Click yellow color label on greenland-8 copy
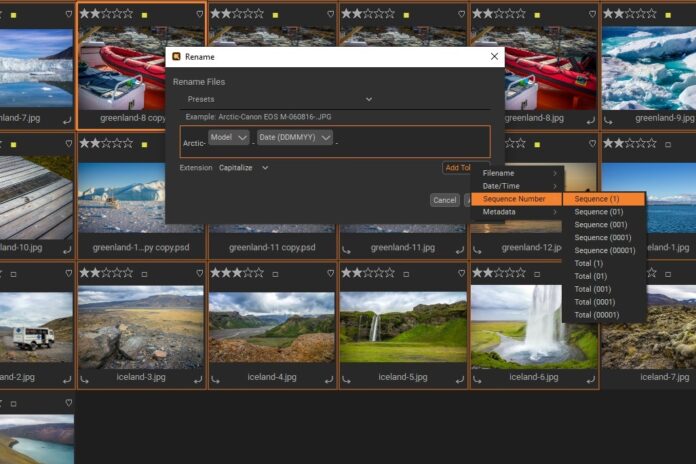The image size is (696, 464). (144, 15)
